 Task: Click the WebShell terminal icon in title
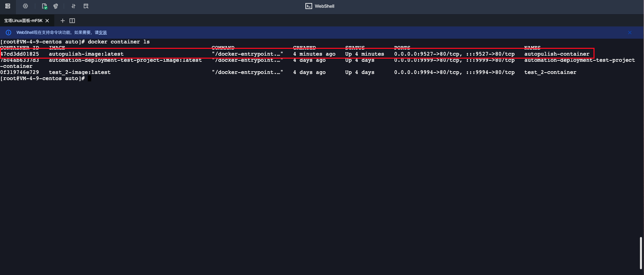pos(309,6)
